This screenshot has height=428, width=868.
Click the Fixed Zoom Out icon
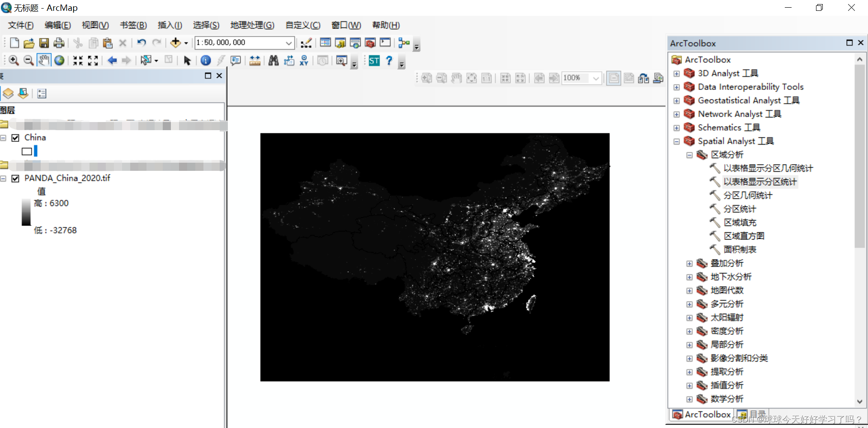tap(93, 61)
